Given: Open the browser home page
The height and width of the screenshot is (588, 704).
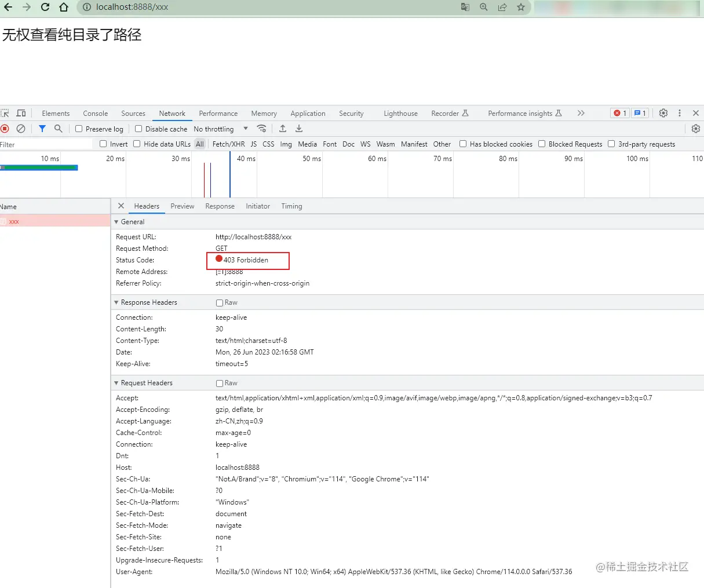Looking at the screenshot, I should coord(64,8).
